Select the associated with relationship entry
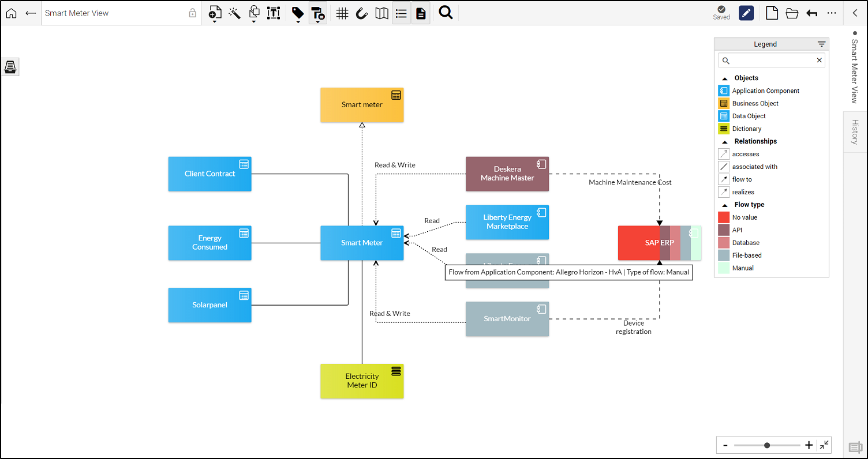The height and width of the screenshot is (459, 868). 748,167
